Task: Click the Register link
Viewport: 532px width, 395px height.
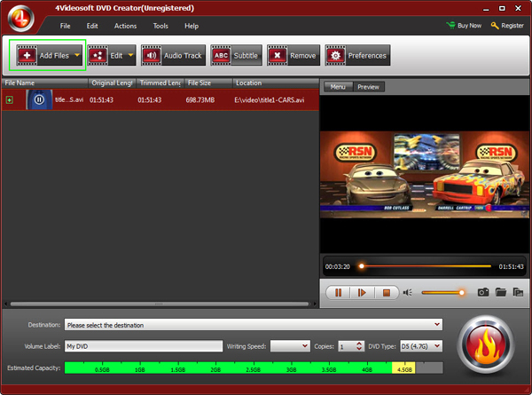Action: [x=507, y=26]
